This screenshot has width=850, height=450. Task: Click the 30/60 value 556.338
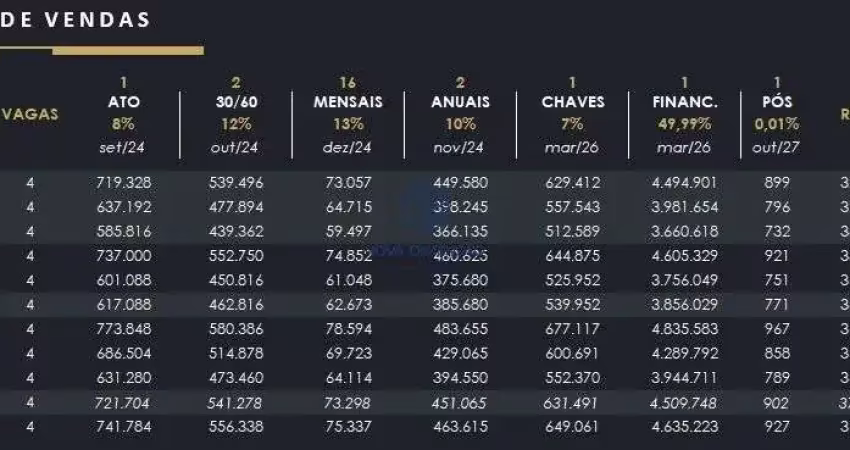coord(236,427)
